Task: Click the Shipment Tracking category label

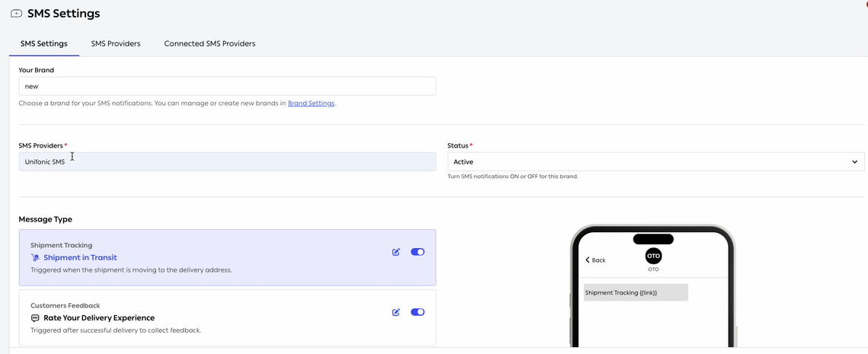Action: [x=62, y=246]
